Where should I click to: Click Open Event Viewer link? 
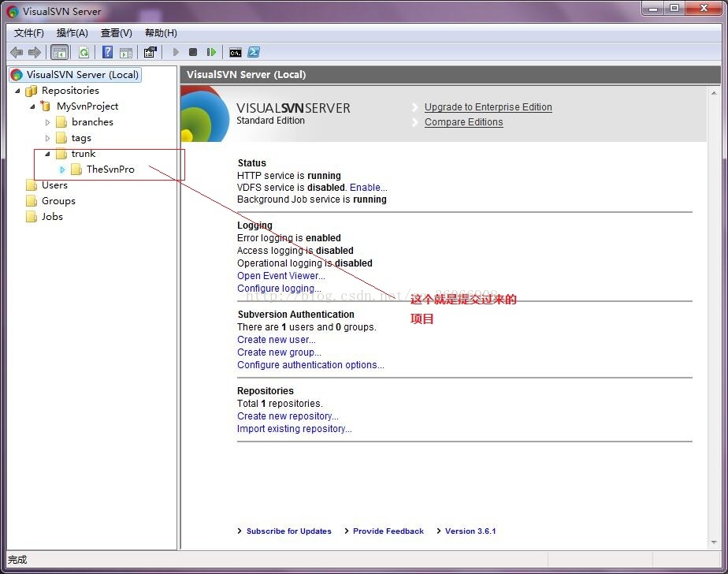pyautogui.click(x=281, y=276)
